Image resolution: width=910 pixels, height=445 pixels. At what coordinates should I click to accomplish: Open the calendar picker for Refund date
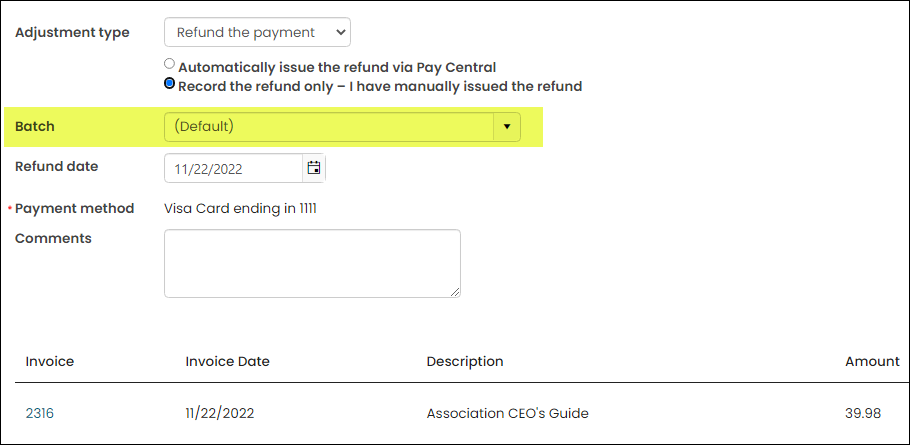point(314,168)
